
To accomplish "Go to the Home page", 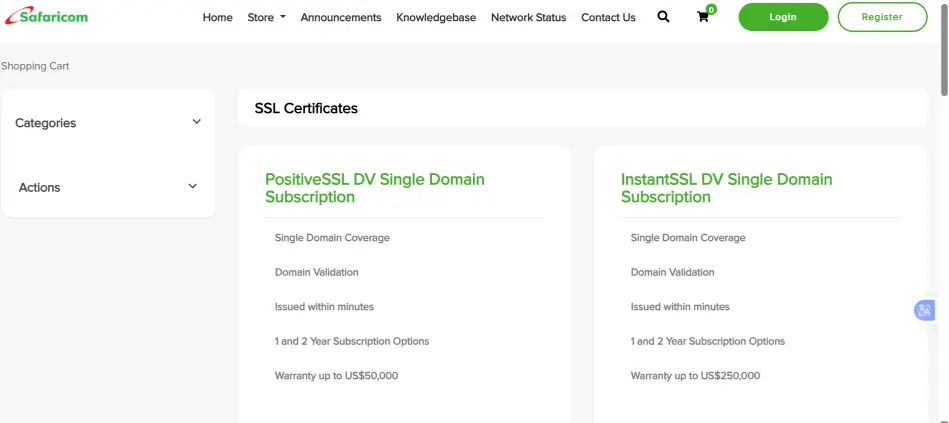I will pos(217,18).
